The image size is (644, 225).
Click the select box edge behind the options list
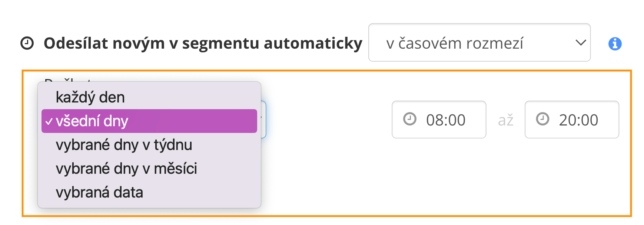(x=263, y=120)
